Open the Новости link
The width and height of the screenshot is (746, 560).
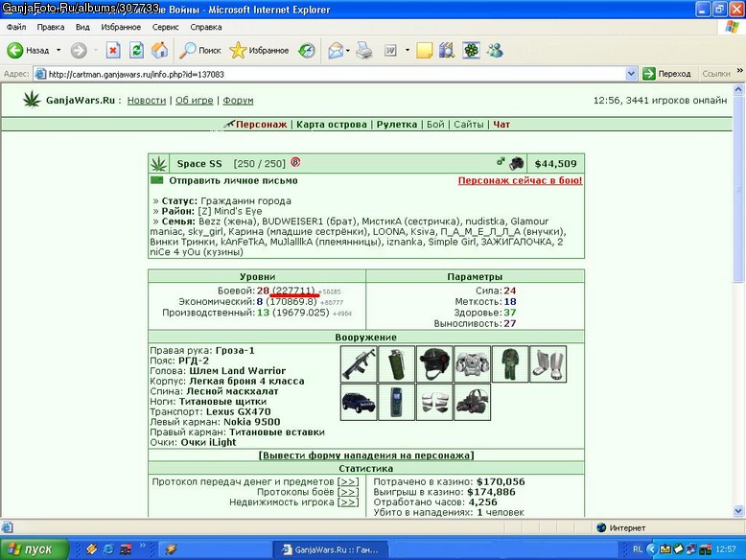[147, 101]
